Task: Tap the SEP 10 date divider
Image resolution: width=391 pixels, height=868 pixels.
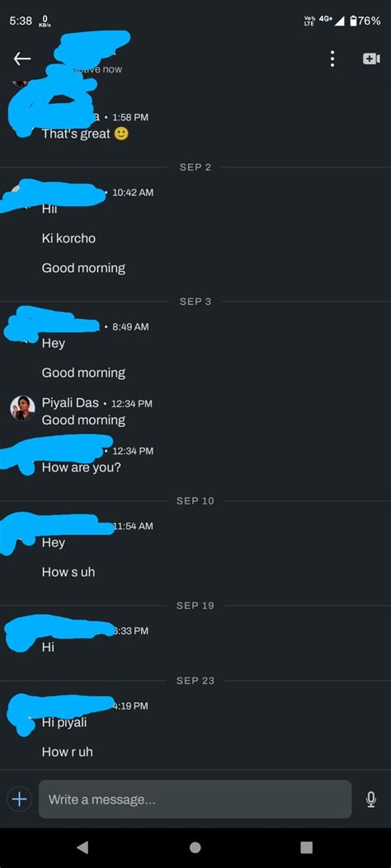Action: click(195, 501)
